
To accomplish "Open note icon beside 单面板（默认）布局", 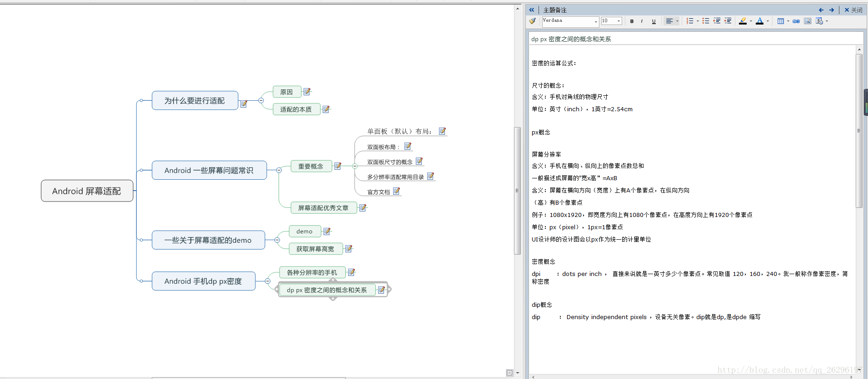I will click(x=442, y=131).
